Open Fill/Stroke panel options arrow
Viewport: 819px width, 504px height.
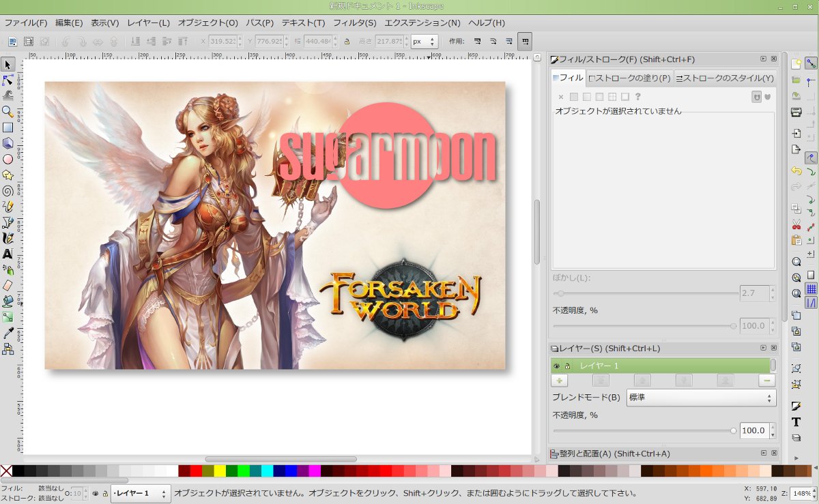point(764,59)
